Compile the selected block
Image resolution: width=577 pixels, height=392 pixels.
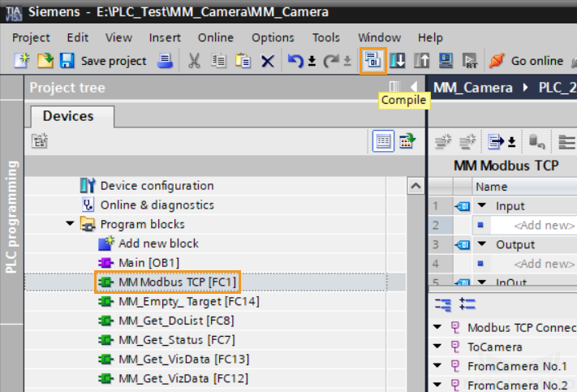click(373, 61)
